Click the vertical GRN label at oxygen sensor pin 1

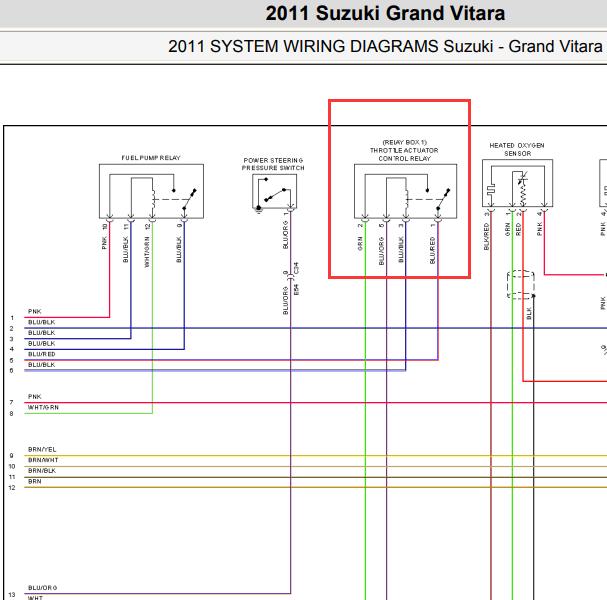[508, 229]
